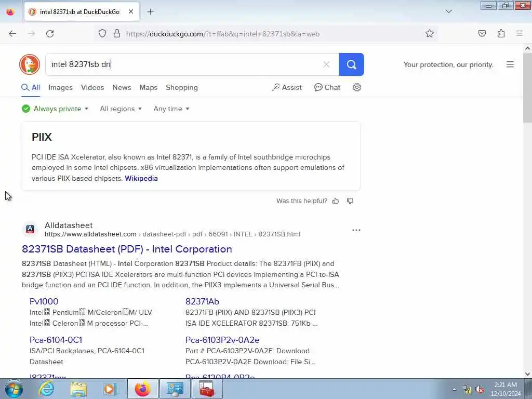Click the Firefox taskbar button
Image resolution: width=532 pixels, height=399 pixels.
[142, 389]
